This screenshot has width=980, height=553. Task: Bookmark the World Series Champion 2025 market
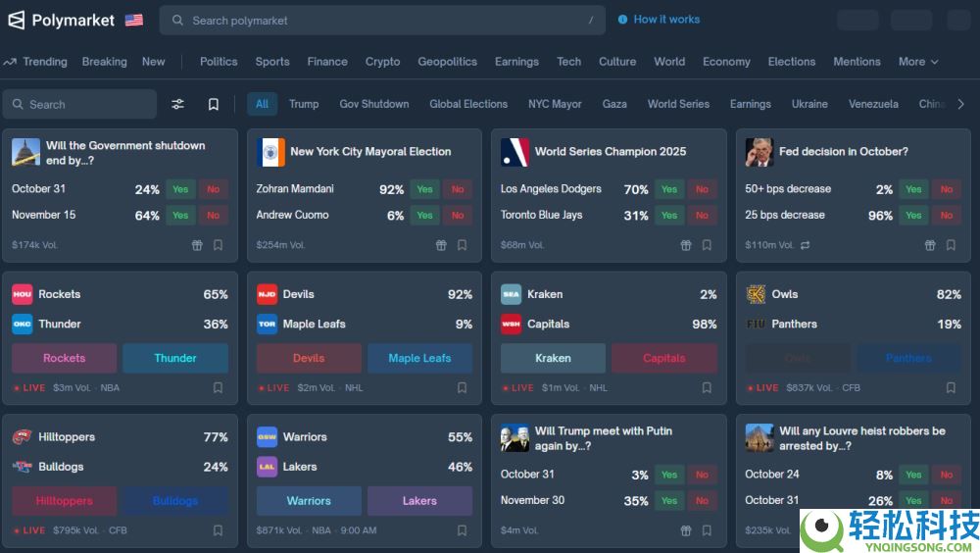pyautogui.click(x=707, y=245)
